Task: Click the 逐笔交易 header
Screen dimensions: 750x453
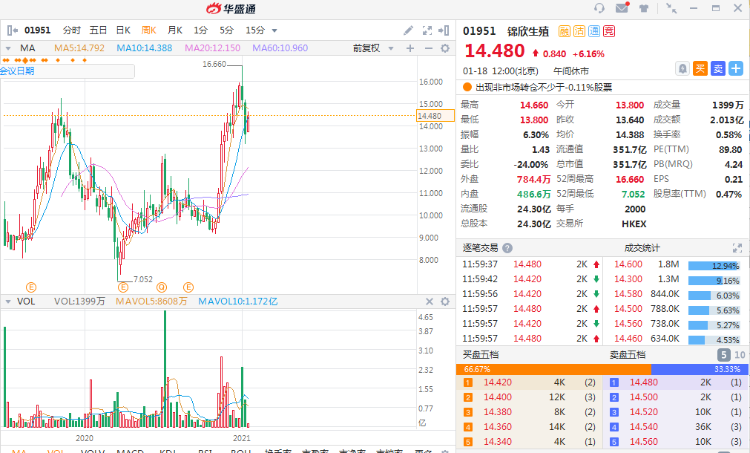Action: (480, 248)
